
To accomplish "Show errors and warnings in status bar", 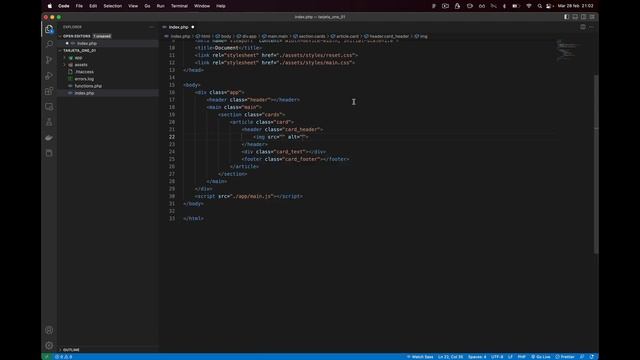I will pyautogui.click(x=63, y=357).
